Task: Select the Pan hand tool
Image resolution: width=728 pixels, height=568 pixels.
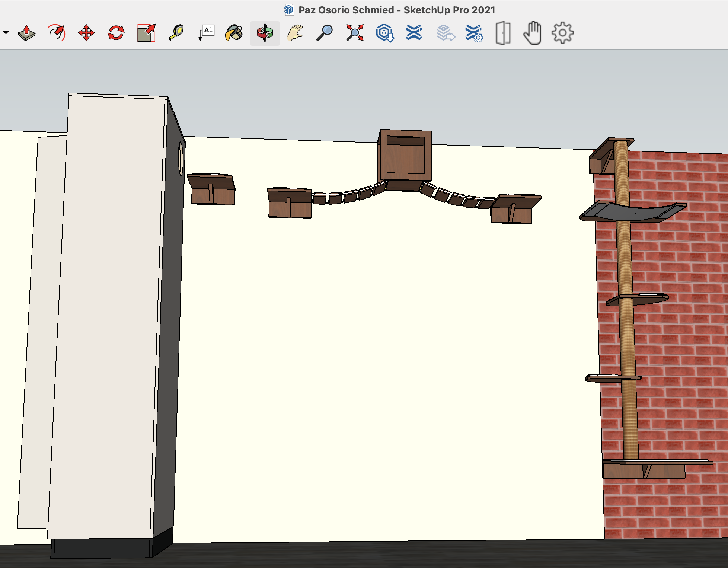Action: [295, 33]
